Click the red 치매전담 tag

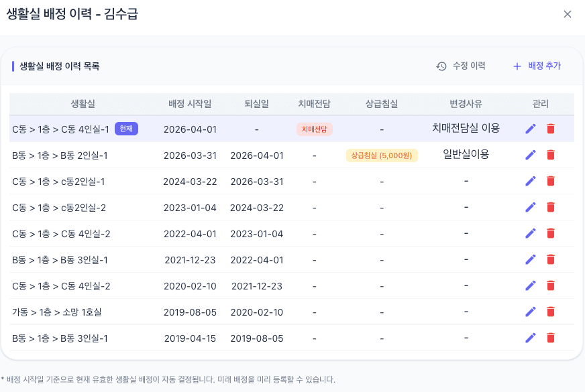pos(314,129)
